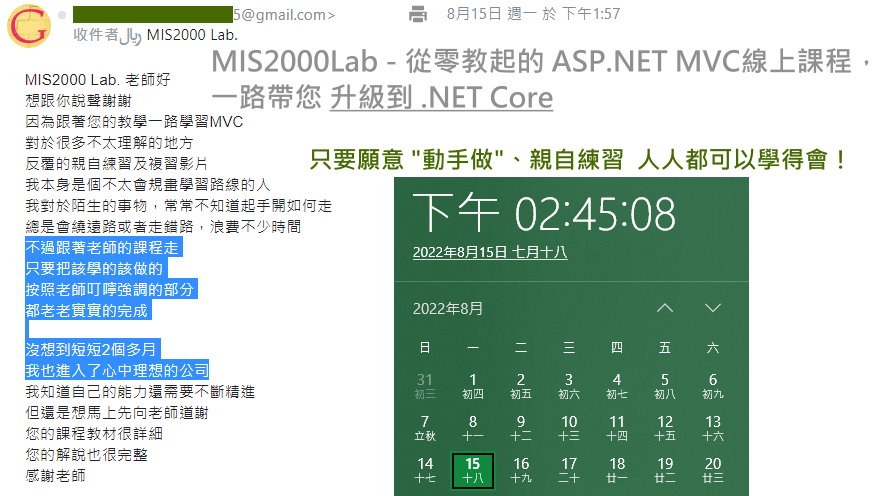Viewport: 880px width, 496px height.
Task: Select August 16 in the calendar
Action: (x=521, y=470)
